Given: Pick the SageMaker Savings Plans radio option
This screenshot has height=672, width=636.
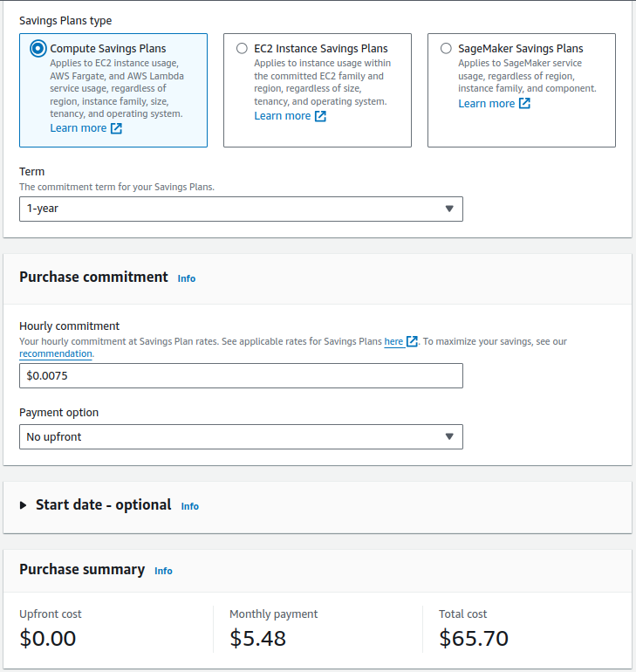Looking at the screenshot, I should click(x=446, y=48).
